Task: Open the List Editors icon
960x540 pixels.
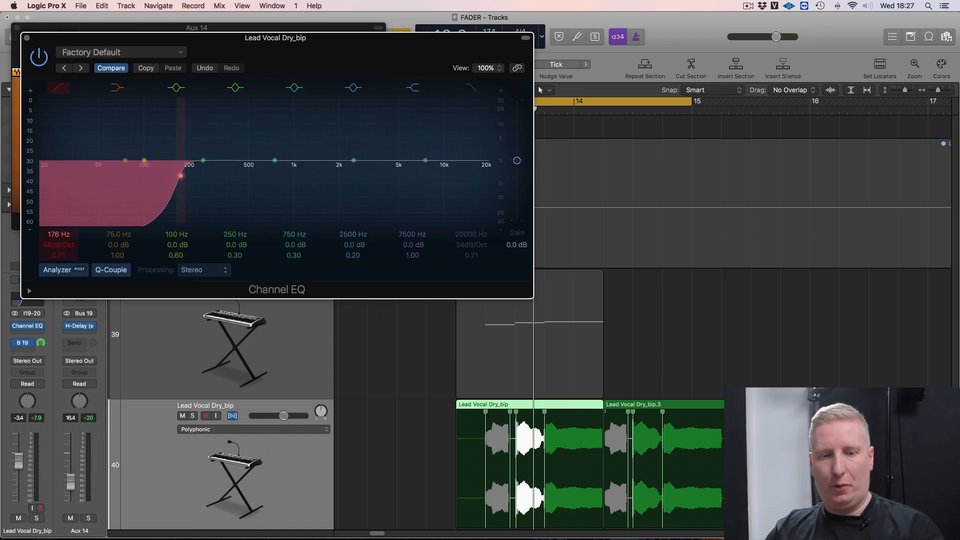Action: [892, 37]
